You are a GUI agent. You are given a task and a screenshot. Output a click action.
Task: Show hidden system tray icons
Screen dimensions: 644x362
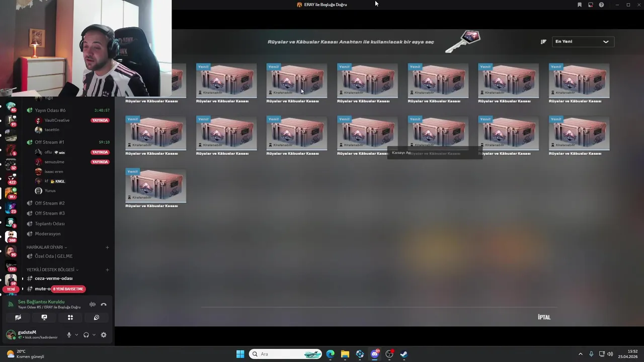(580, 354)
